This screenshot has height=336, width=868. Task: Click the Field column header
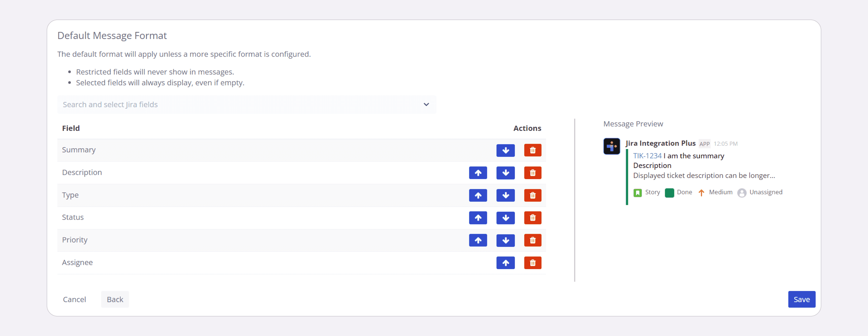(x=71, y=128)
